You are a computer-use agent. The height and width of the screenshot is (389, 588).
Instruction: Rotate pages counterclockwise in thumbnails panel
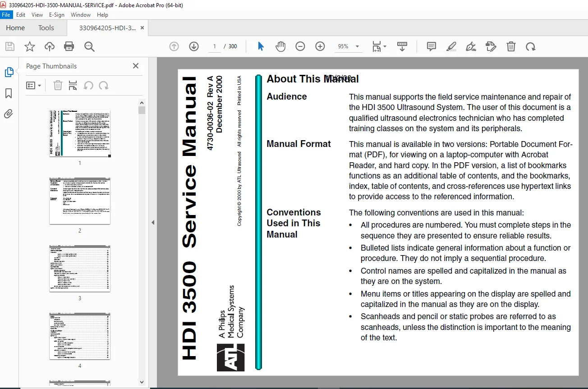[x=88, y=85]
